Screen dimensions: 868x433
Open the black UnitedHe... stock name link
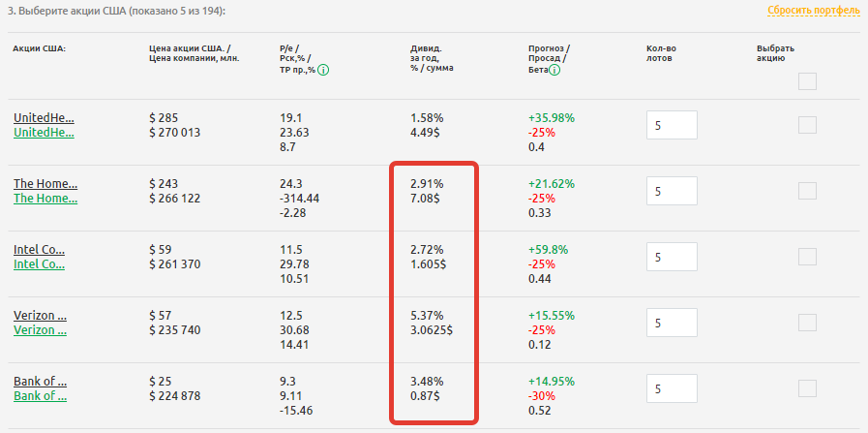pyautogui.click(x=44, y=117)
